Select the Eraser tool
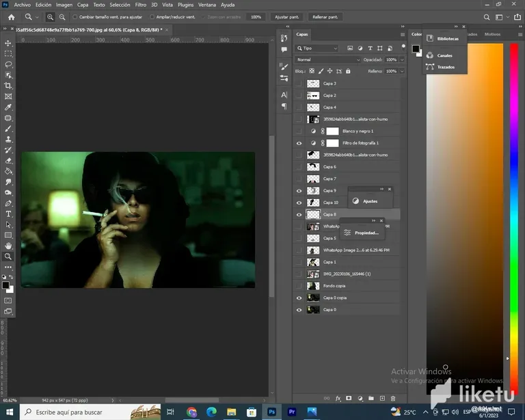 pyautogui.click(x=8, y=161)
